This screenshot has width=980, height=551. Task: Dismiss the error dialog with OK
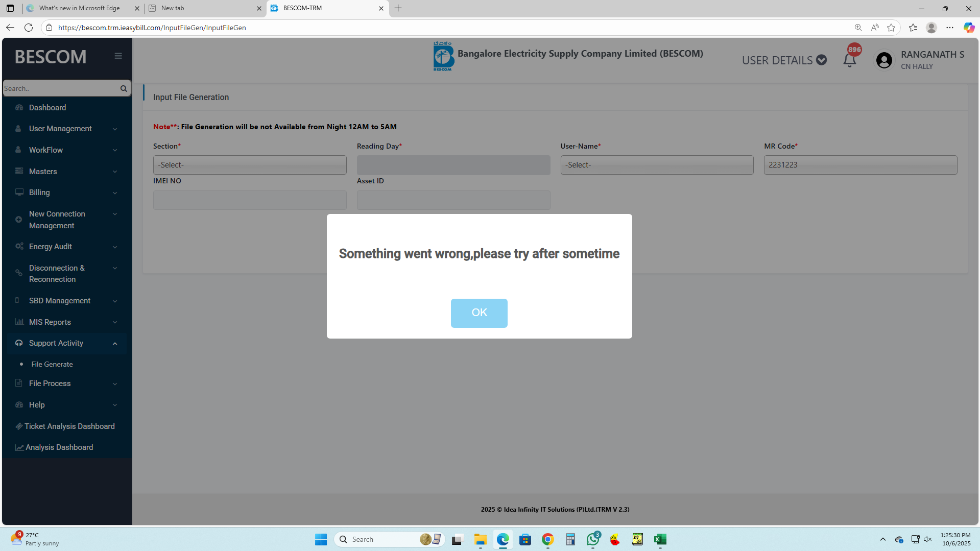pyautogui.click(x=479, y=313)
